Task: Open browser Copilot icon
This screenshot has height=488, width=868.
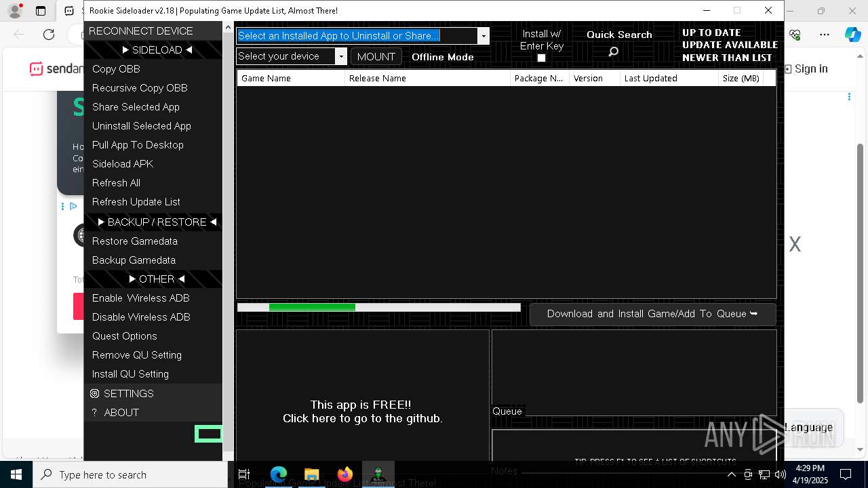Action: click(x=852, y=35)
